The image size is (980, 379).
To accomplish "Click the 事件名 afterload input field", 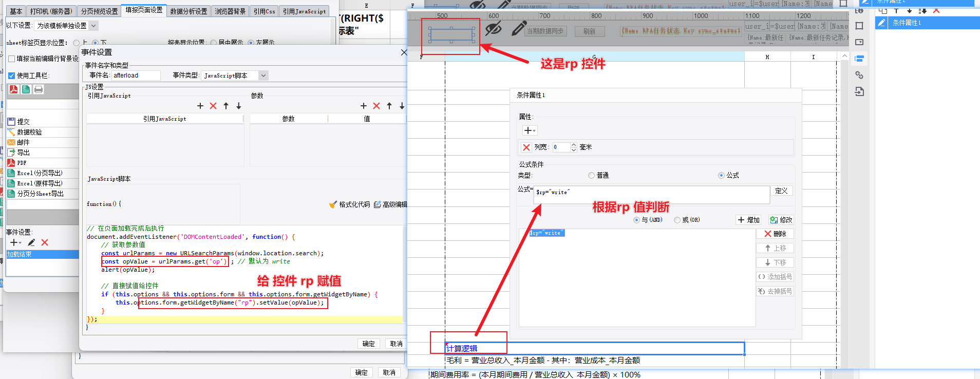I will tap(136, 75).
